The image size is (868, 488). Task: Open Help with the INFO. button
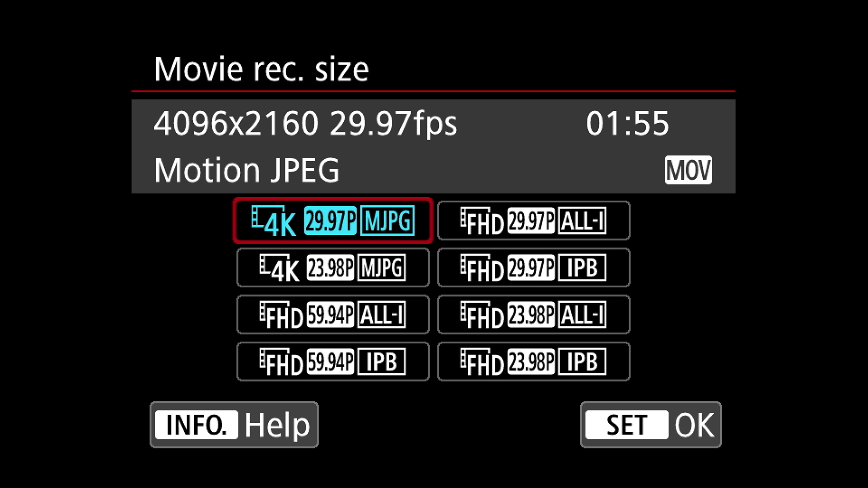(x=234, y=424)
